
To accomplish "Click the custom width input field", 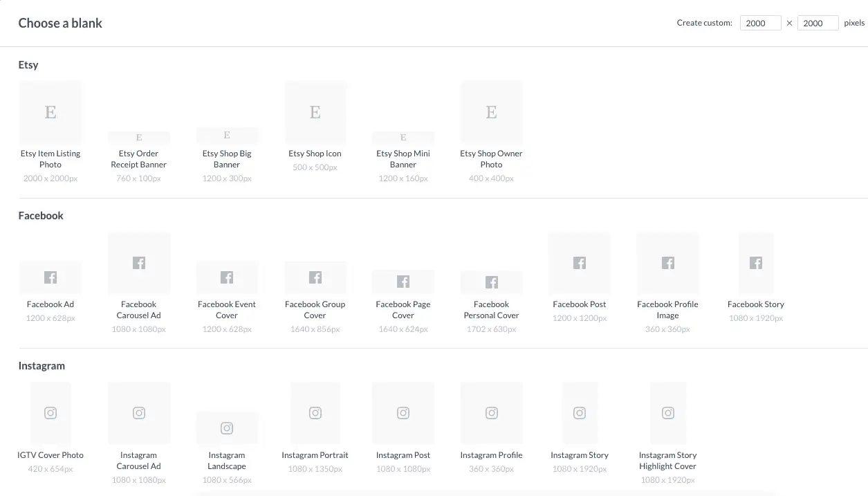I will click(x=760, y=23).
